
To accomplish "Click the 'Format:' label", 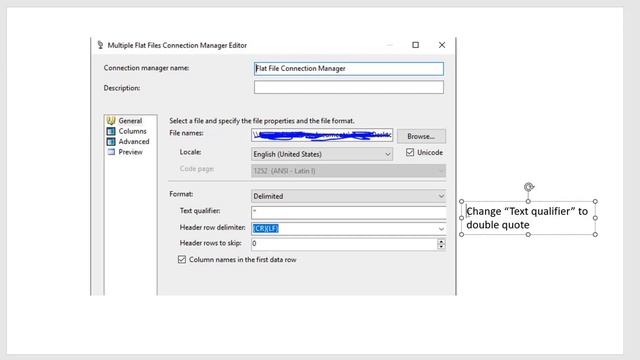I will click(x=181, y=194).
